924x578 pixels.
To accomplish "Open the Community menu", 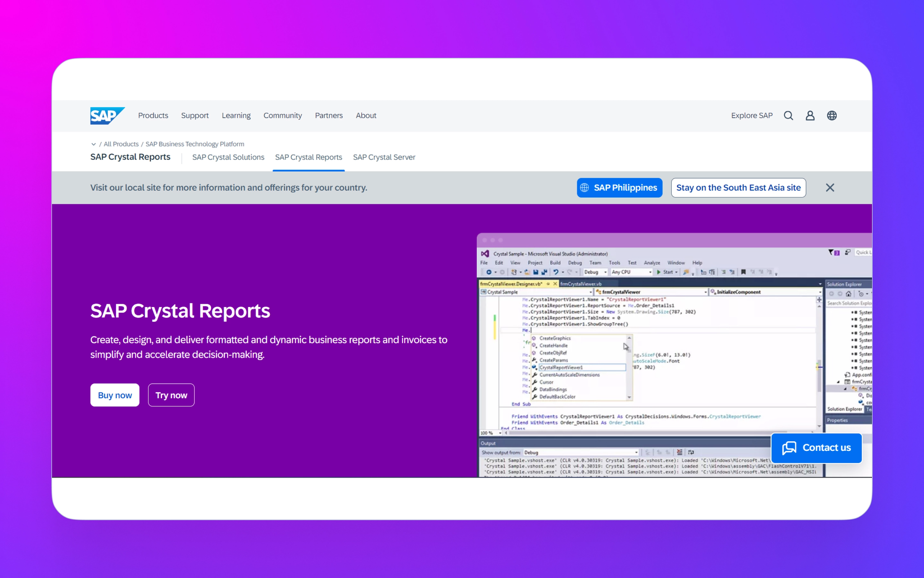I will (x=282, y=116).
